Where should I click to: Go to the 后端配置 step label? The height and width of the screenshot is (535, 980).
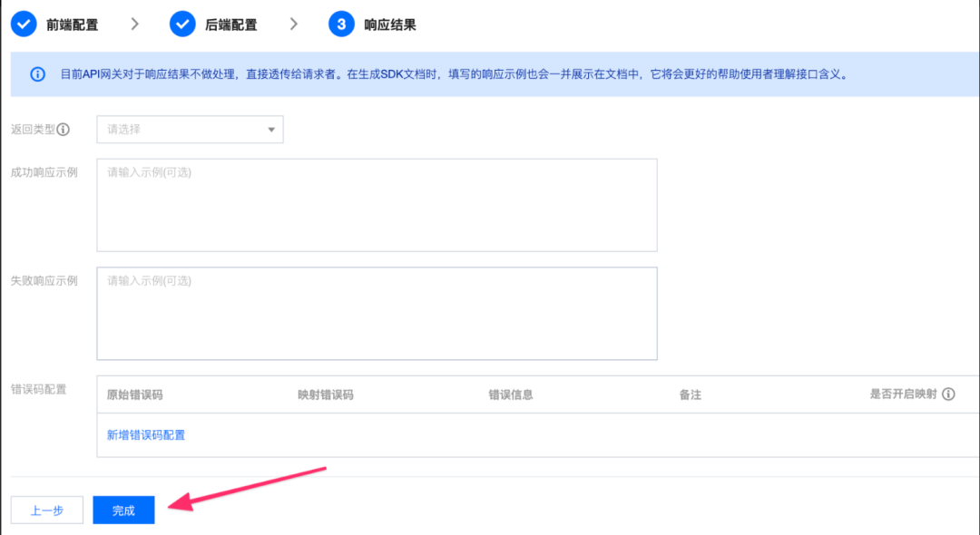point(231,24)
